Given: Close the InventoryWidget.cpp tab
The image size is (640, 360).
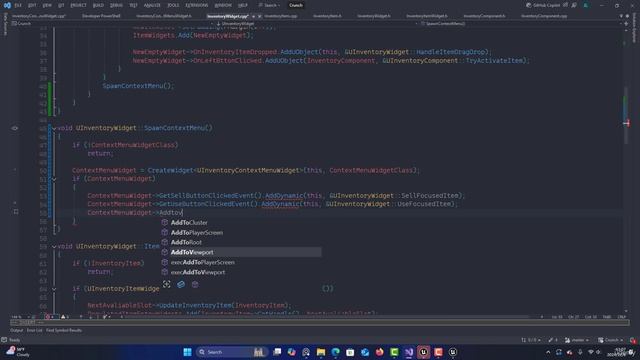Looking at the screenshot, I should coord(260,16).
